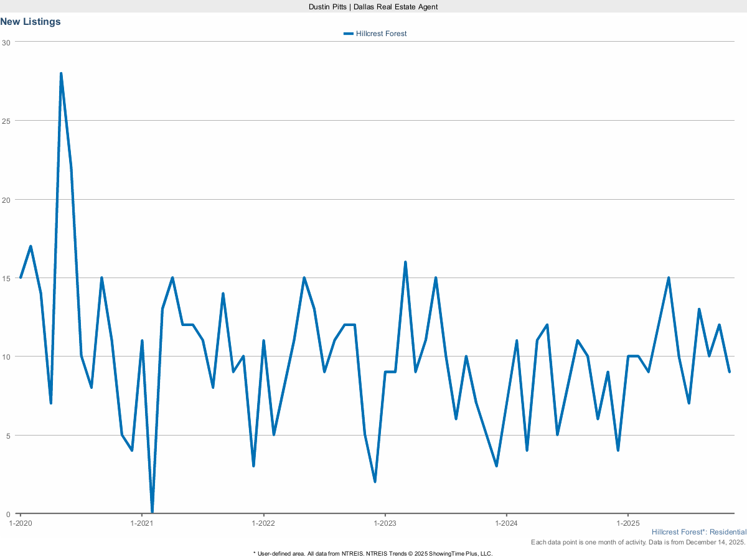Click the 30 mark on the y-axis scale
The height and width of the screenshot is (560, 747).
(x=7, y=42)
